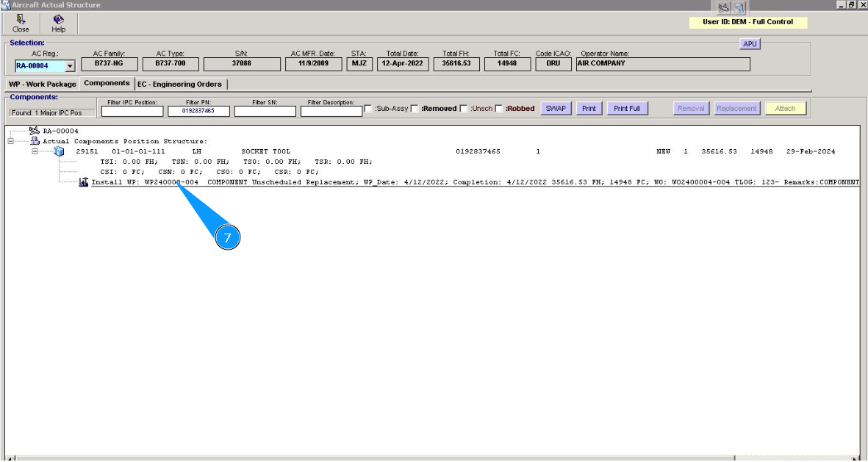Select the blue cube icon of component 29151

59,151
